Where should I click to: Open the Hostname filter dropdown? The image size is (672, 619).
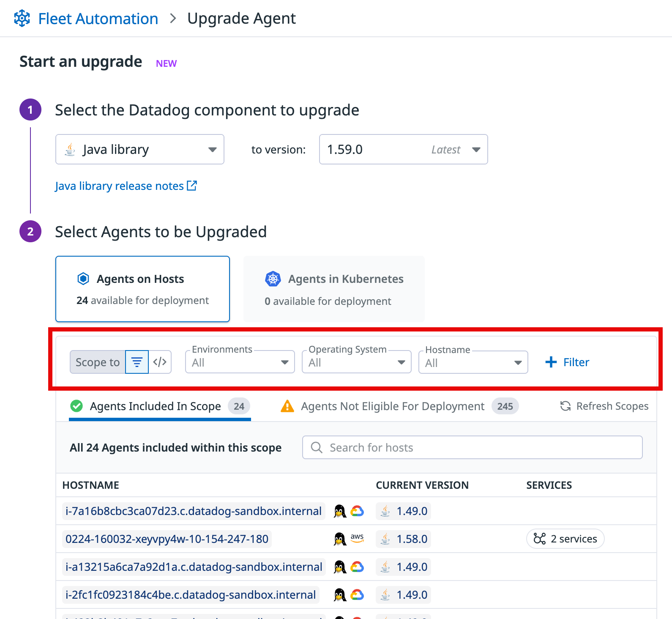click(473, 363)
